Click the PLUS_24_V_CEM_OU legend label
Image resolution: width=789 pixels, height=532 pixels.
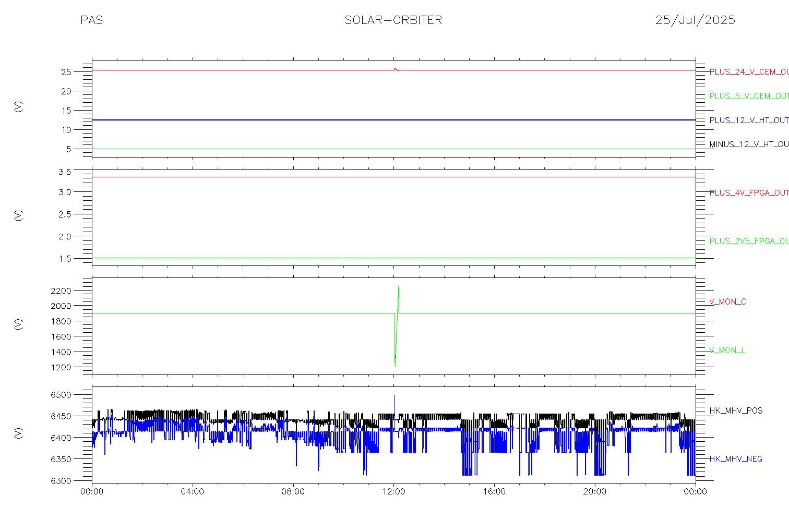click(x=749, y=72)
